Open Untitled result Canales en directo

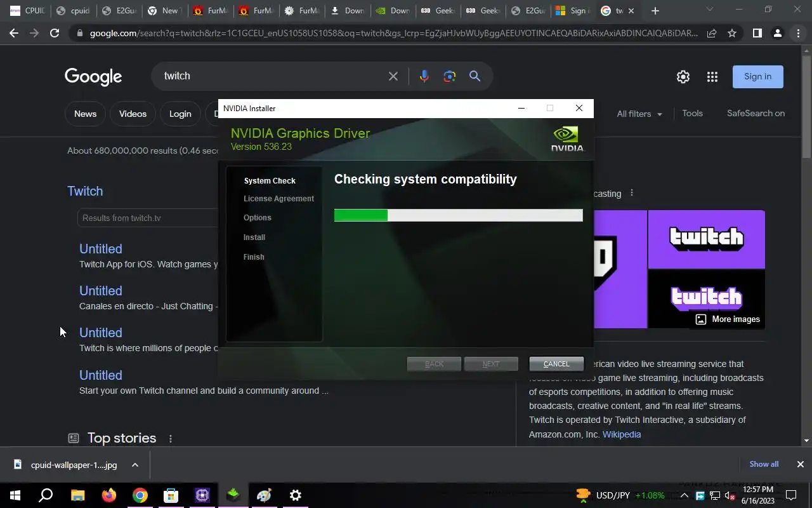pos(101,291)
